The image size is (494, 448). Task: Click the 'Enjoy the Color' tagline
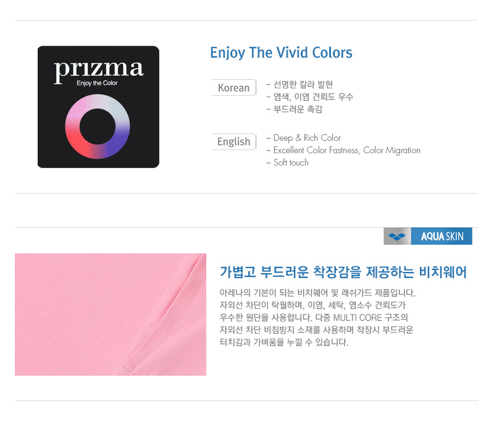pos(97,83)
